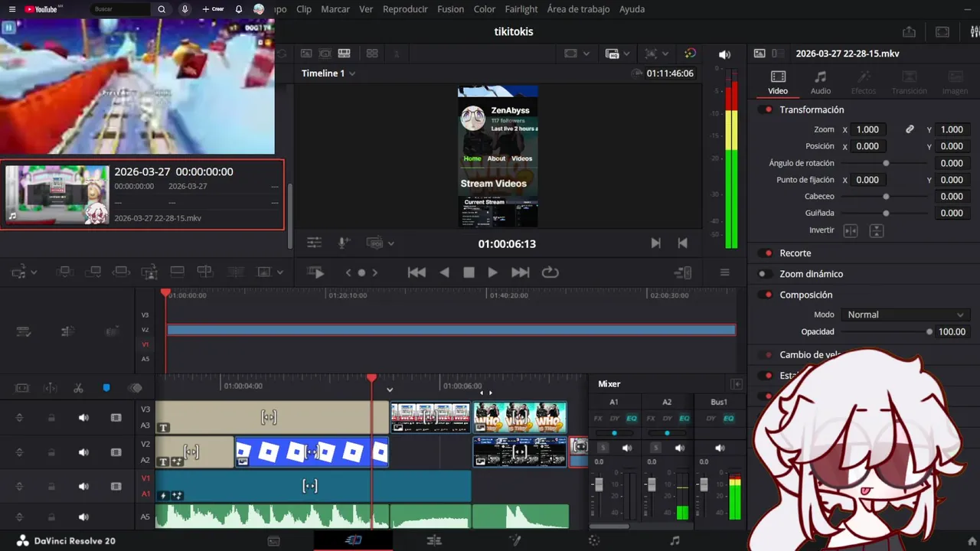The height and width of the screenshot is (551, 980).
Task: Switch to the Fairlight page icon
Action: tap(675, 540)
